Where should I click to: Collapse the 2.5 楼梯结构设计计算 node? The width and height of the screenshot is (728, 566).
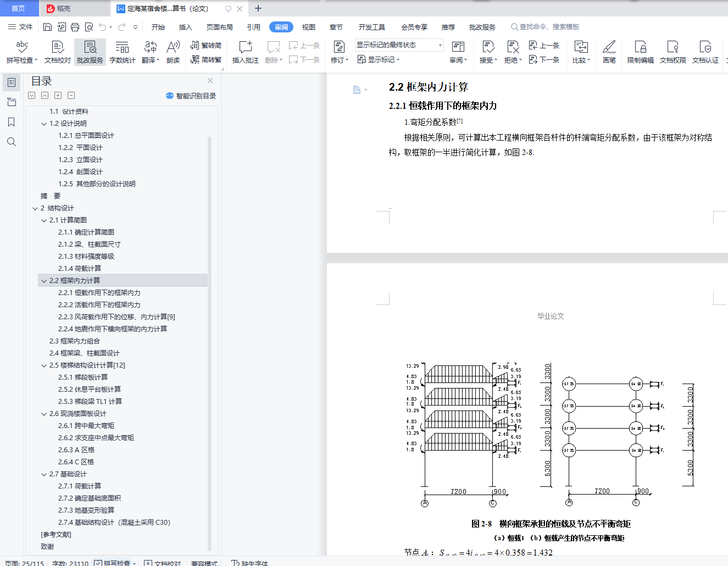coord(44,366)
